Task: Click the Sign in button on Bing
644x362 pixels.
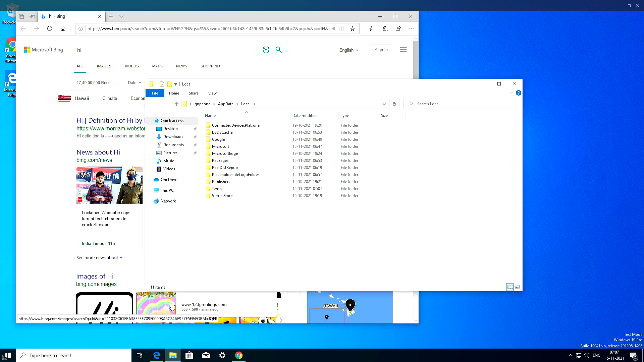Action: tap(381, 49)
